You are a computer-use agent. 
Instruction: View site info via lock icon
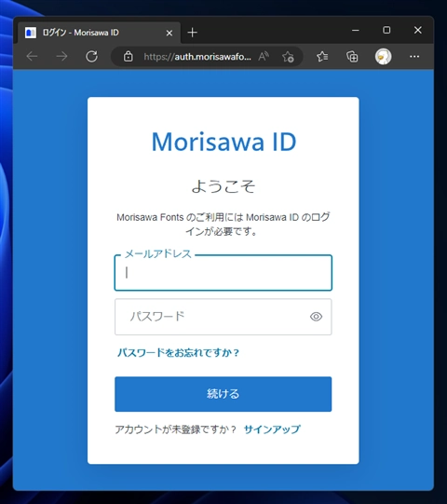click(x=129, y=57)
